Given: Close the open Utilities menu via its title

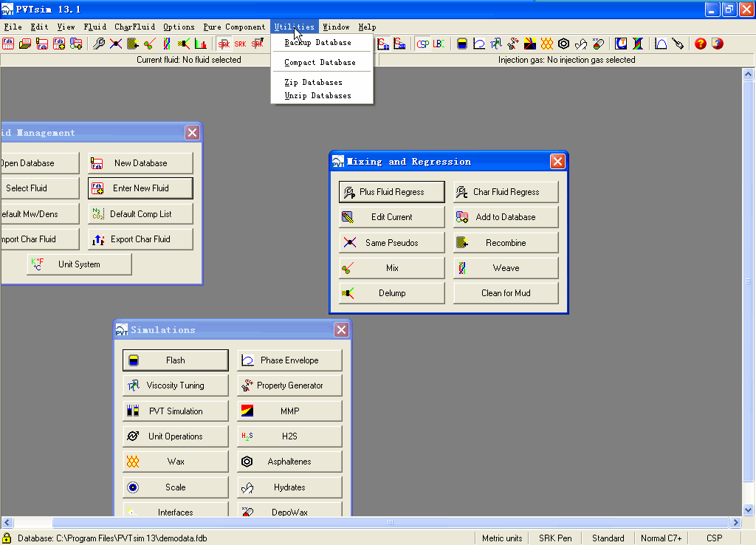Looking at the screenshot, I should click(295, 27).
